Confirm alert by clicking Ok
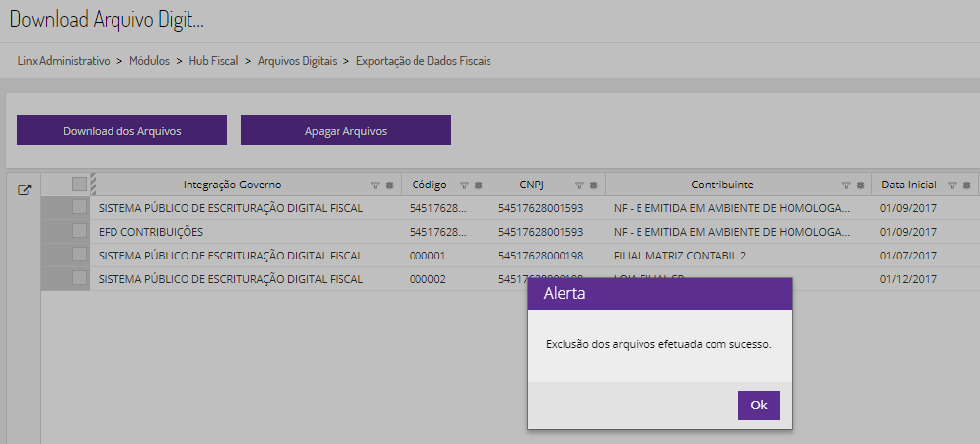 click(x=758, y=406)
